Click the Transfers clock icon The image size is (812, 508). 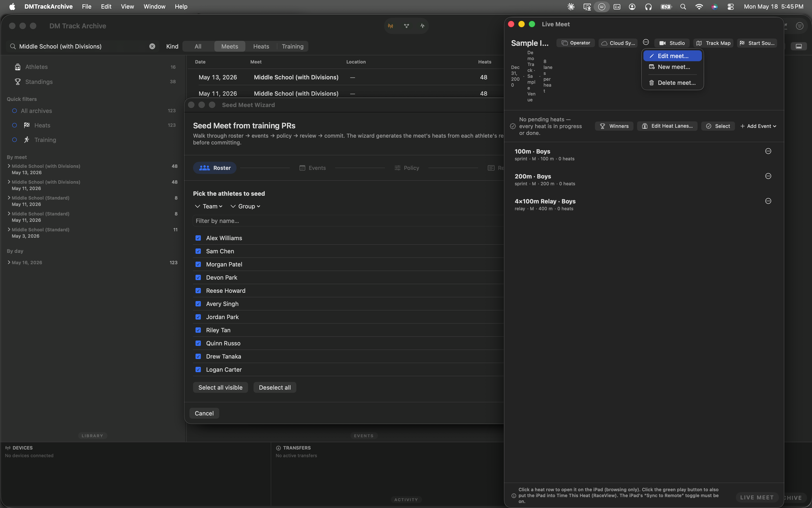coord(278,448)
